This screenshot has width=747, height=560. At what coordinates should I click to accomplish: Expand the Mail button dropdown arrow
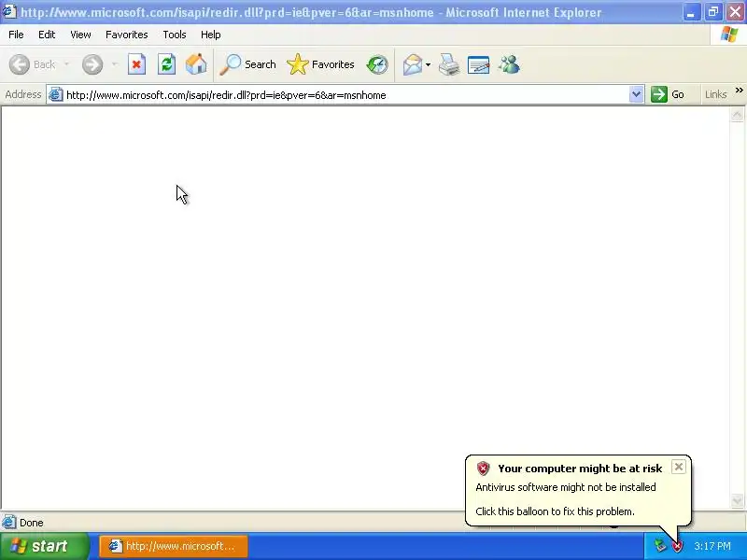pos(429,64)
